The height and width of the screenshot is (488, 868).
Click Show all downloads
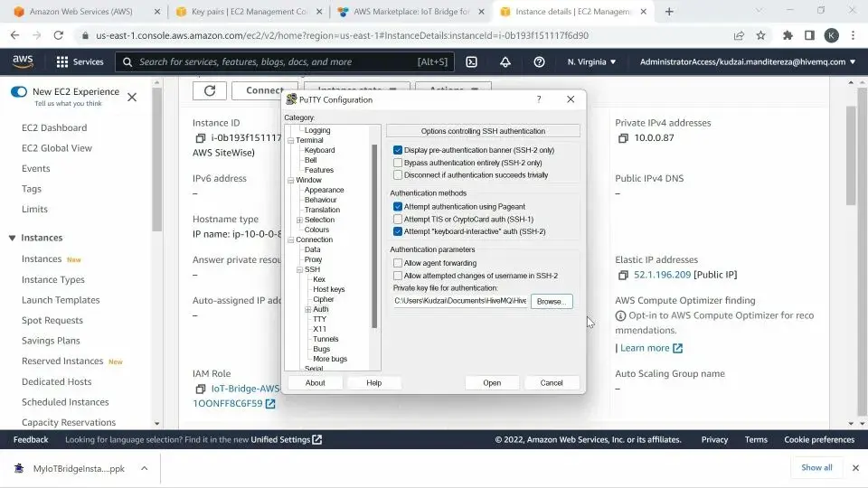tap(816, 467)
